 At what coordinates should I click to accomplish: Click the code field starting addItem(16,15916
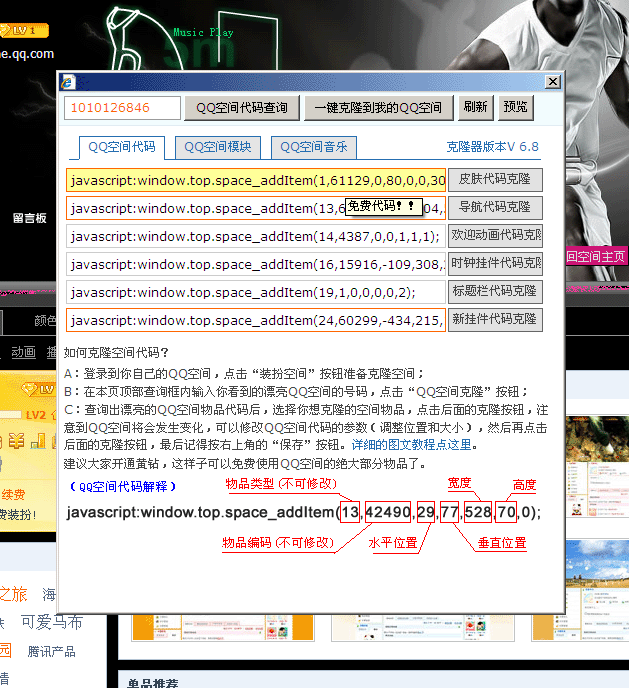click(x=256, y=265)
